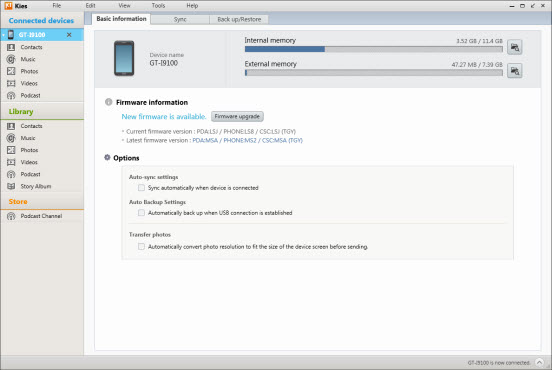Expand status panel with up arrow
This screenshot has height=370, width=552.
pos(539,362)
